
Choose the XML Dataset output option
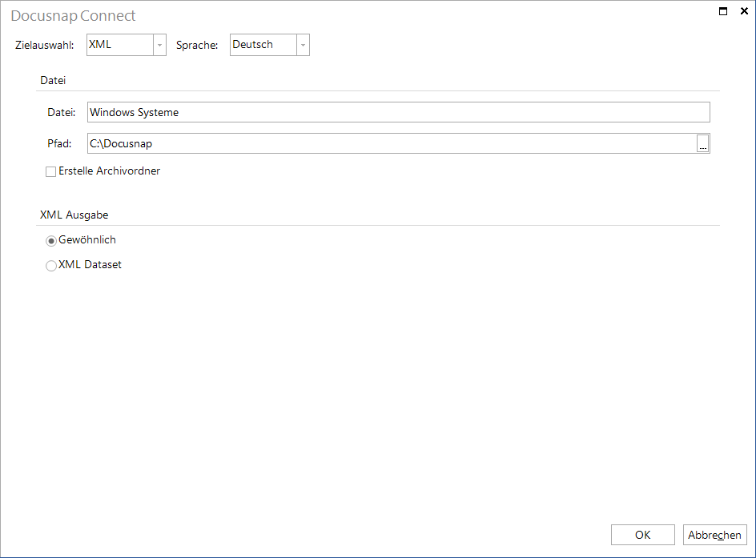tap(50, 266)
